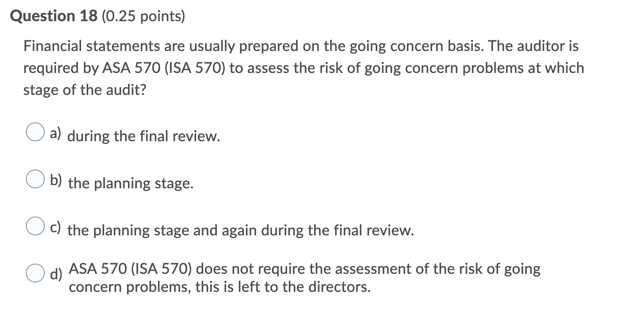Click the option c label text
Image resolution: width=644 pixels, height=317 pixels.
click(x=55, y=227)
